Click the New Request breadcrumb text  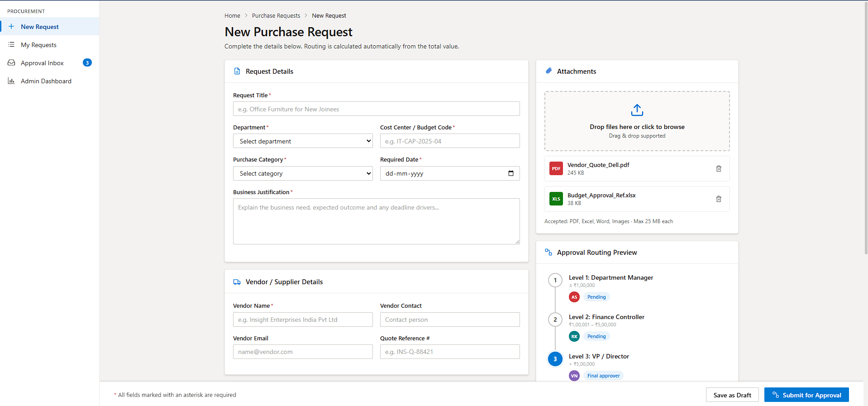(329, 15)
